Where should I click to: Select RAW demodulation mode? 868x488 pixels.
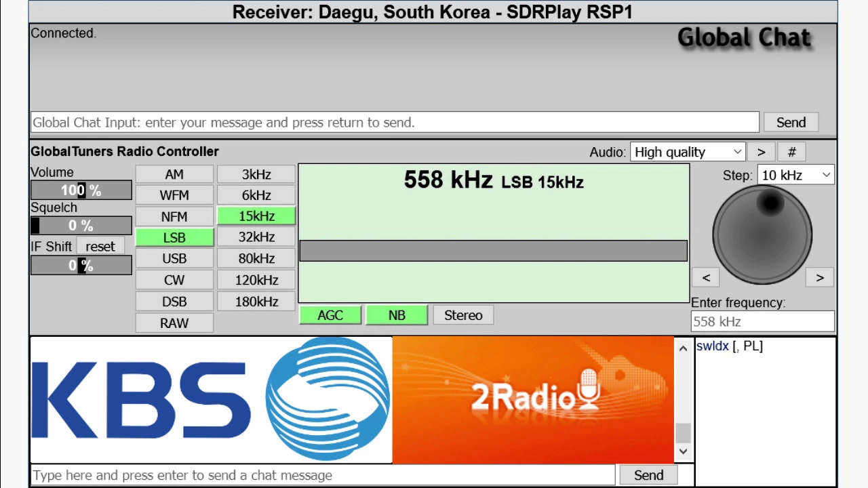point(174,323)
